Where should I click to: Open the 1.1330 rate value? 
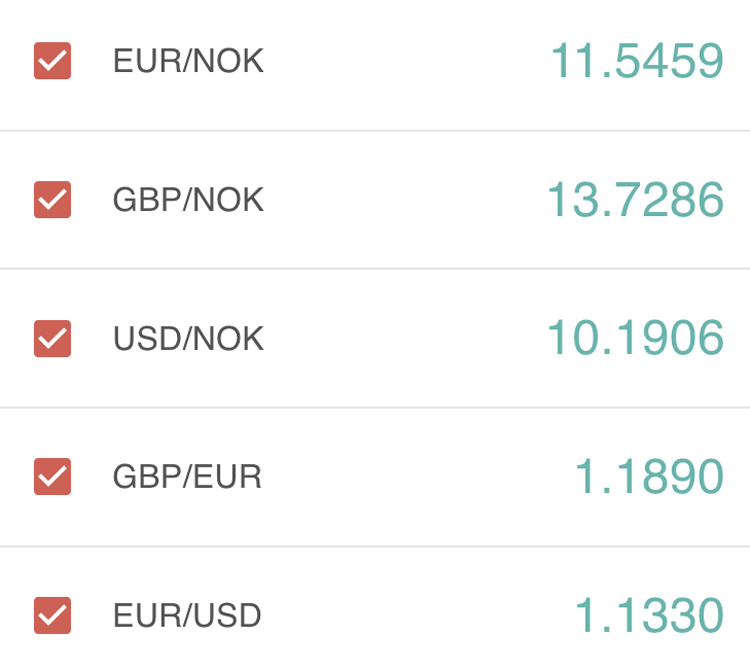648,616
